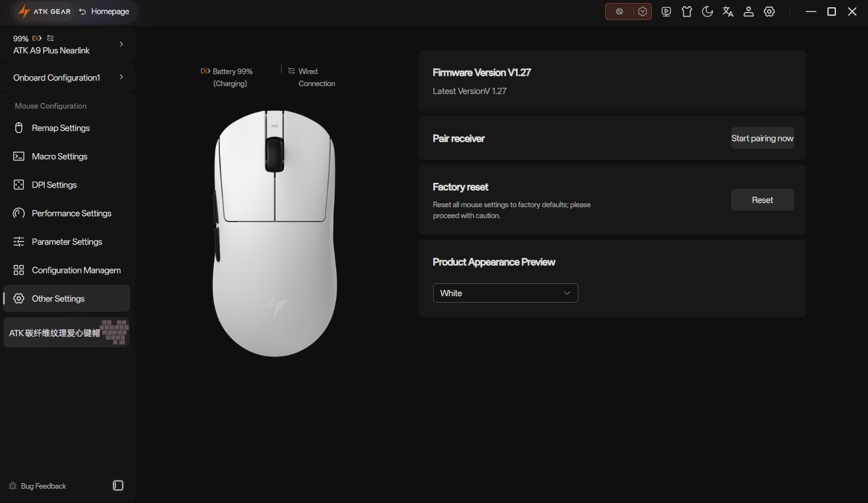Minimize the ATK GEAR window
Viewport: 868px width, 503px height.
pyautogui.click(x=811, y=12)
